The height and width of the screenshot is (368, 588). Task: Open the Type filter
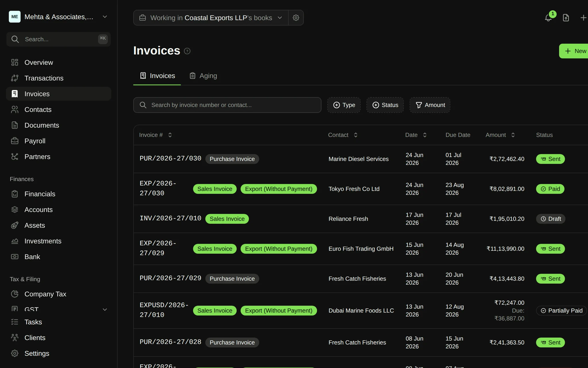tap(344, 105)
